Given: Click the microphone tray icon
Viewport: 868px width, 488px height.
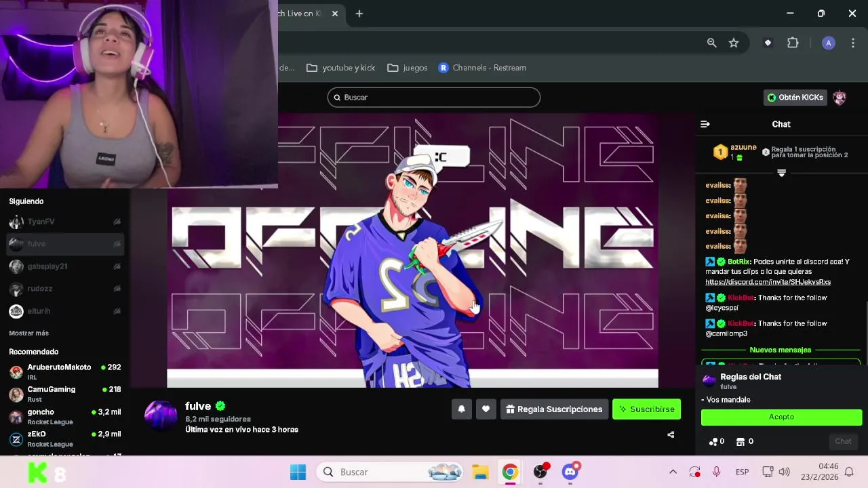Looking at the screenshot, I should [x=716, y=472].
